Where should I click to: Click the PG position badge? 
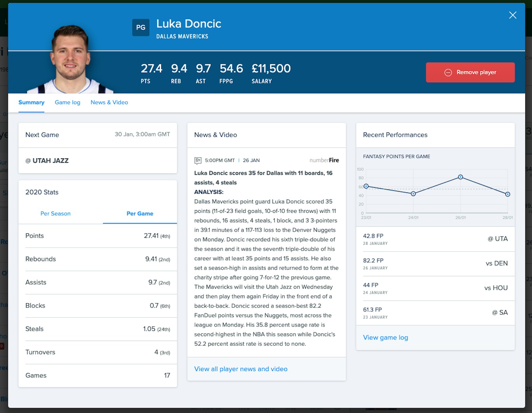click(141, 27)
